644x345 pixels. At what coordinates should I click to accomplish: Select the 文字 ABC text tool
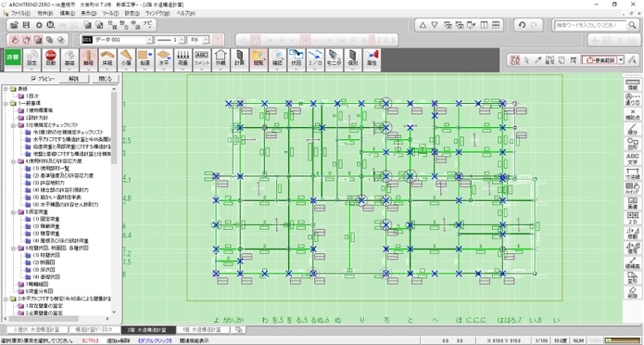pos(633,159)
